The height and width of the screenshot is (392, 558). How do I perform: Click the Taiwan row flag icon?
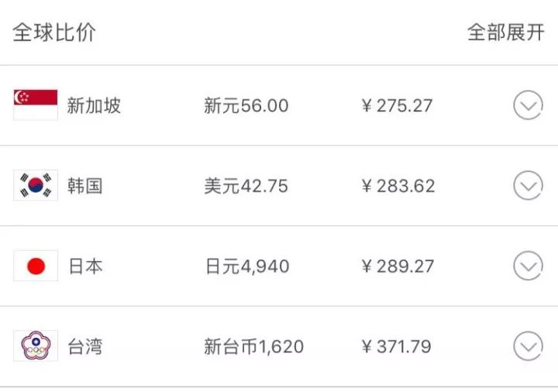36,346
